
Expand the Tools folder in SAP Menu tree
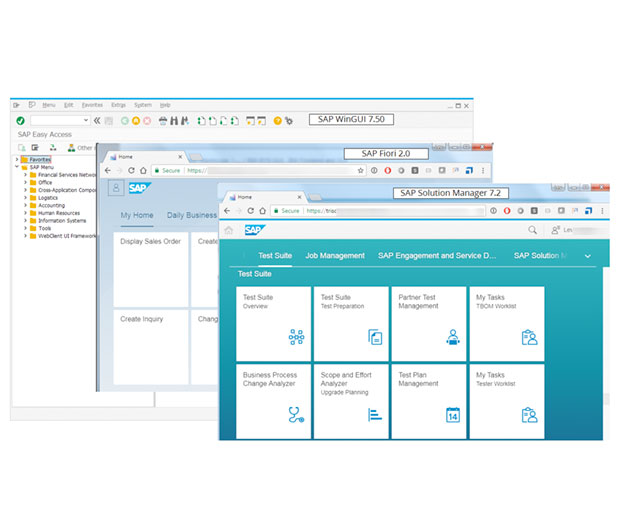(25, 228)
